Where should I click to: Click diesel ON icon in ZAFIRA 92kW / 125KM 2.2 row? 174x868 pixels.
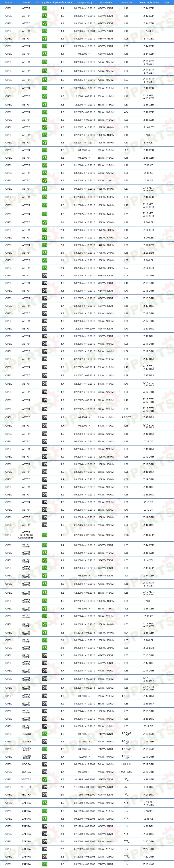point(44,857)
